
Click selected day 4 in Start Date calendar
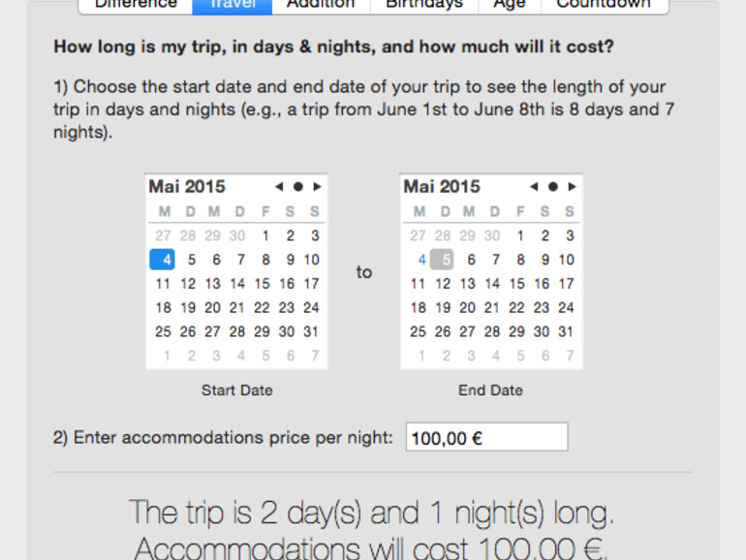click(x=163, y=260)
